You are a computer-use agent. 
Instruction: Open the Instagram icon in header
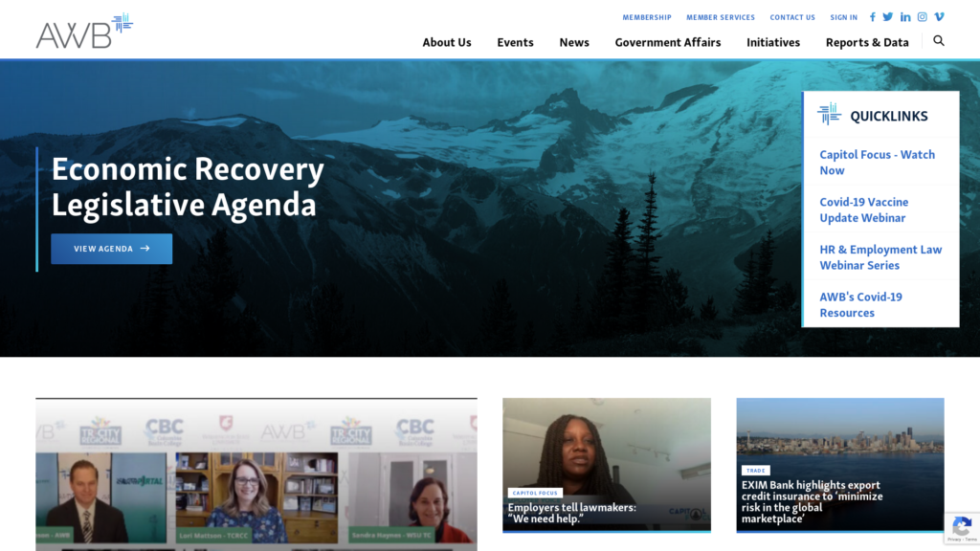[922, 17]
